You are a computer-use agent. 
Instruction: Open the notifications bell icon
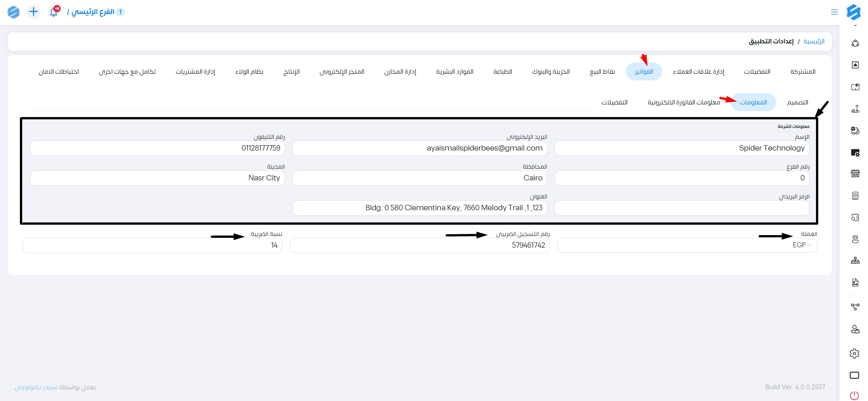point(54,12)
